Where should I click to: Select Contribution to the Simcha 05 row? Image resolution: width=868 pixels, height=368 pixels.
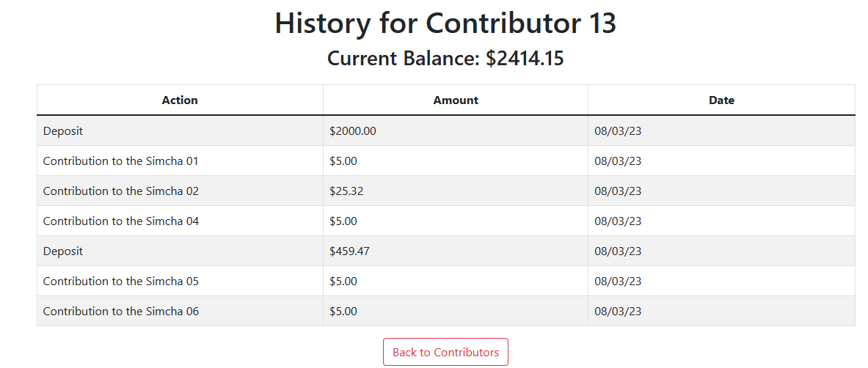tap(446, 281)
